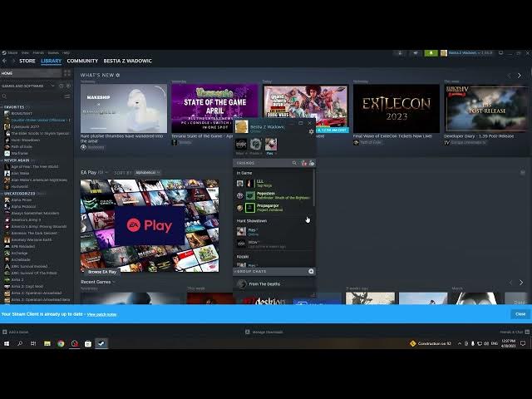Viewport: 532px width, 399px height.
Task: Open What's New settings gear
Action: (x=118, y=75)
